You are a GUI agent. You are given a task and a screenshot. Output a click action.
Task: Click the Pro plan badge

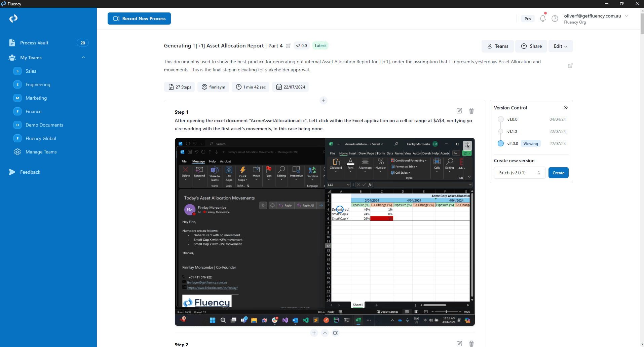528,19
